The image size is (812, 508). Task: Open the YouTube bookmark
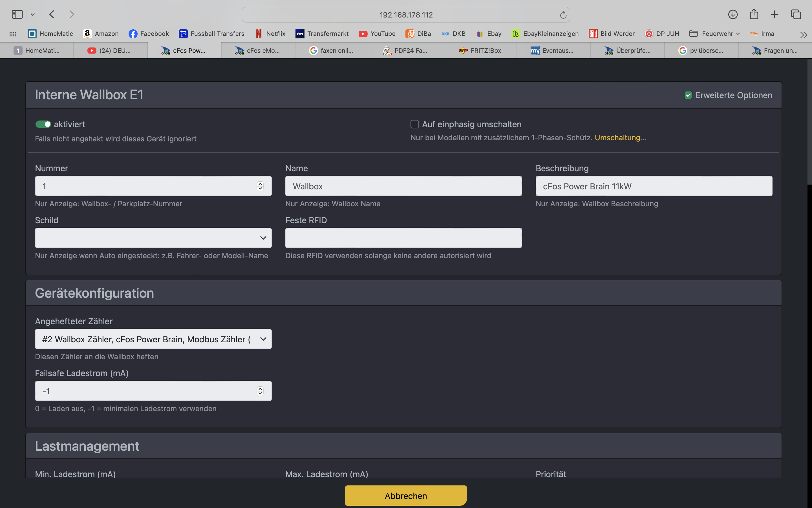377,34
